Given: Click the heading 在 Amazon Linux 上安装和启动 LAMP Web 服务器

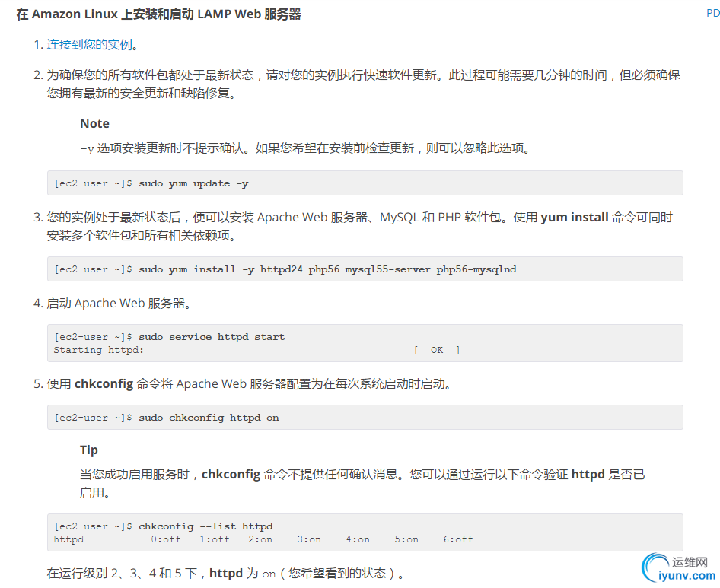Looking at the screenshot, I should [x=158, y=14].
